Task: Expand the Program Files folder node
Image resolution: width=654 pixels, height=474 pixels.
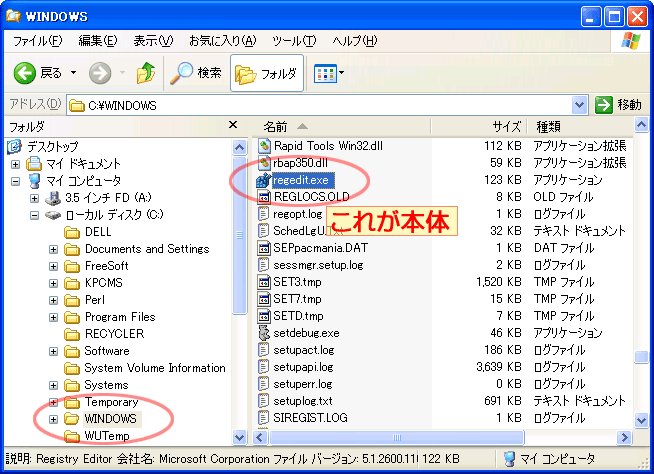Action: pyautogui.click(x=53, y=318)
